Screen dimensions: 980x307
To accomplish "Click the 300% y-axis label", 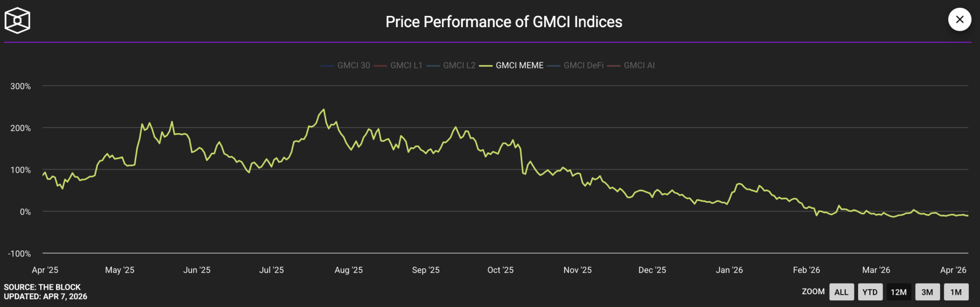I will (20, 86).
